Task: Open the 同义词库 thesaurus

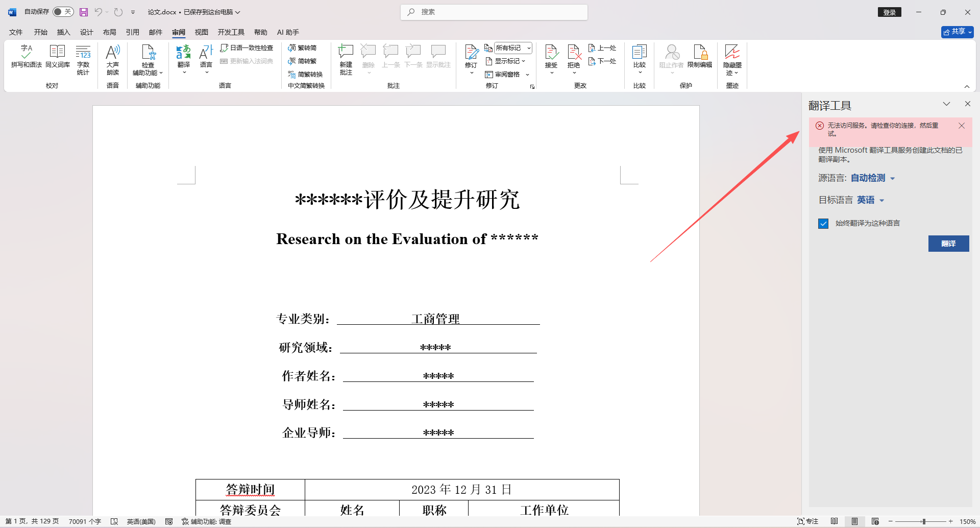Action: (58, 56)
